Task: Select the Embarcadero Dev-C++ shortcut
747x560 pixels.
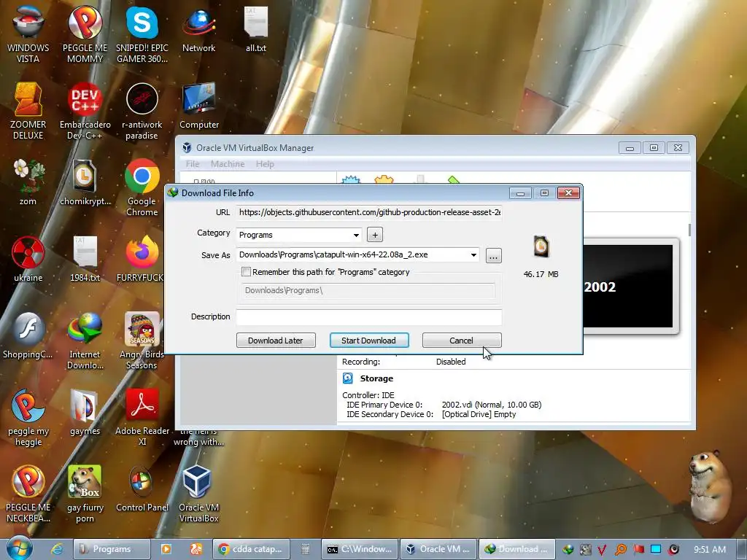Action: coord(85,111)
